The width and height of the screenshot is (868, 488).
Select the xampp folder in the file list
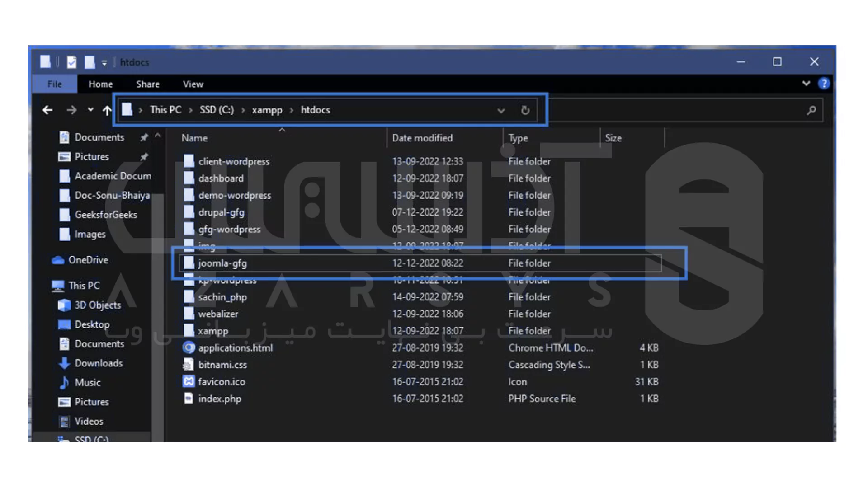pyautogui.click(x=213, y=331)
